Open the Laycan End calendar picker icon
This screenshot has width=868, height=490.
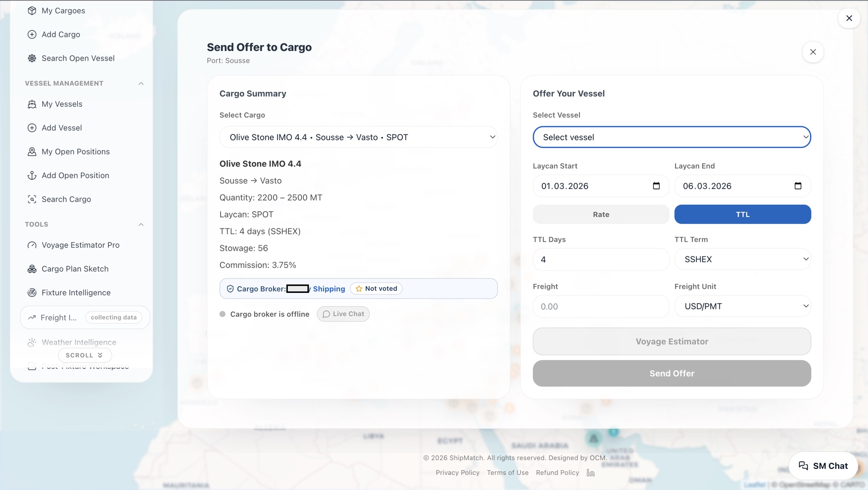pyautogui.click(x=798, y=186)
